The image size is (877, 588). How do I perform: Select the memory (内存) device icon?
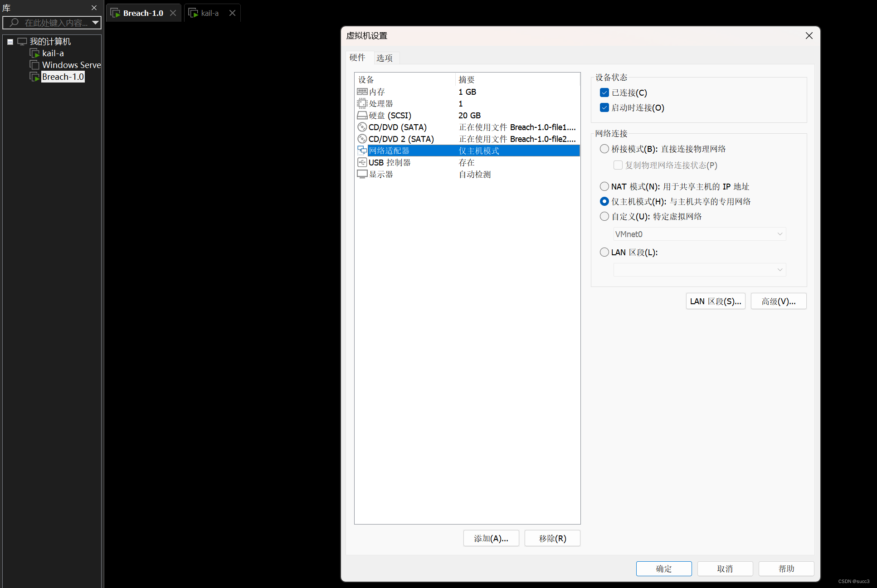(362, 92)
